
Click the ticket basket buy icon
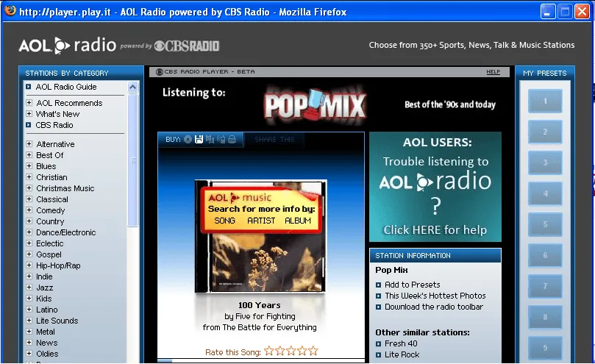pos(232,139)
